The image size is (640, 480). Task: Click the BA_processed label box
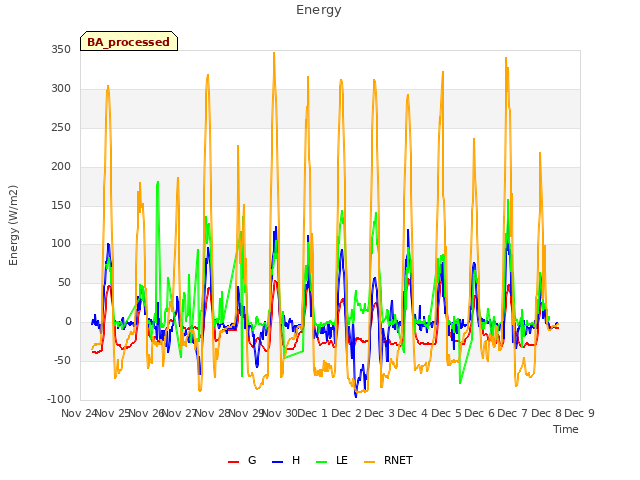tap(129, 41)
